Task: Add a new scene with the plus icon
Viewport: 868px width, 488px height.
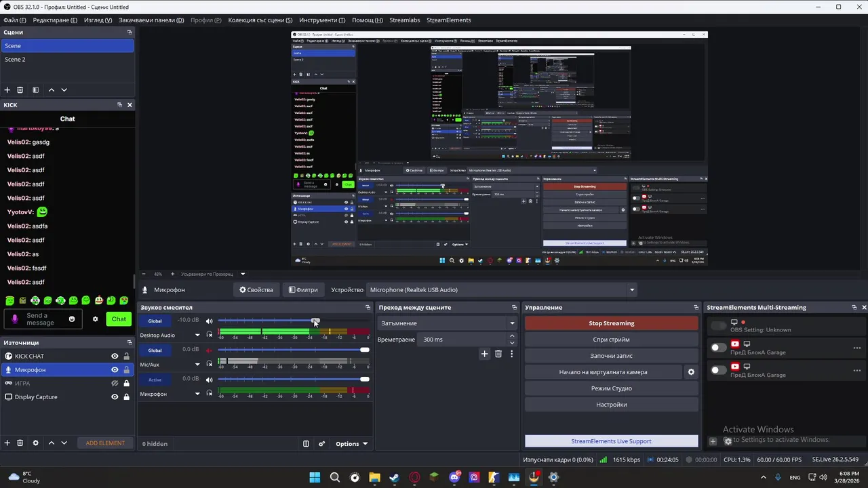Action: (x=7, y=90)
